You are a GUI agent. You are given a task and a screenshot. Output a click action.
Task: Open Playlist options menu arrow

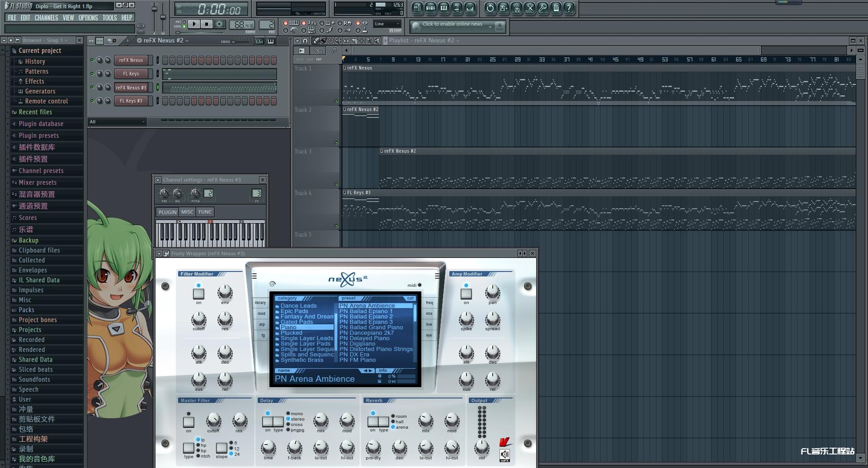(x=297, y=41)
